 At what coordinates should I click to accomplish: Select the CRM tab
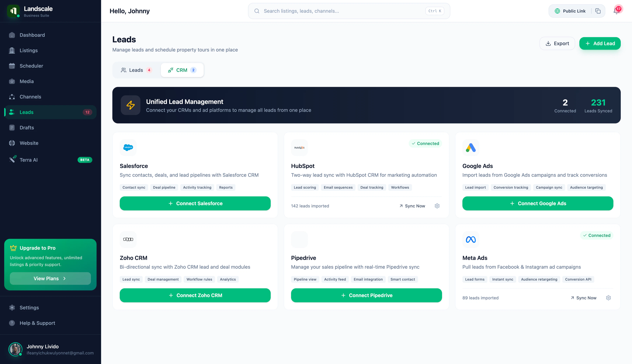(182, 70)
